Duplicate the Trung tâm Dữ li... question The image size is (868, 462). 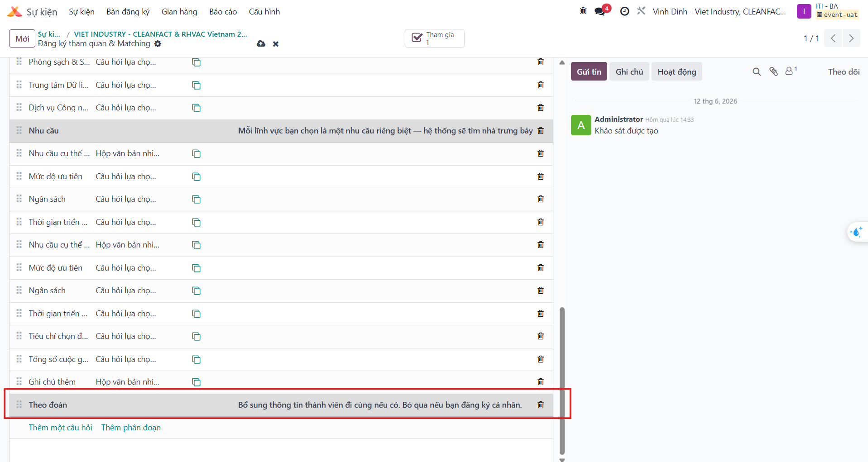point(196,86)
